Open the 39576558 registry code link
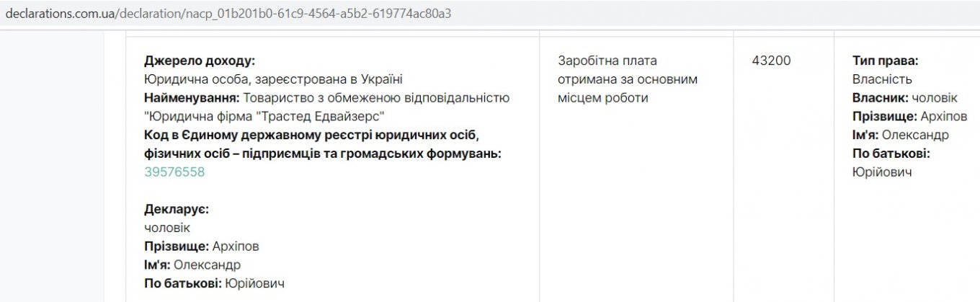Screen dimensions: 980x302 pos(174,172)
